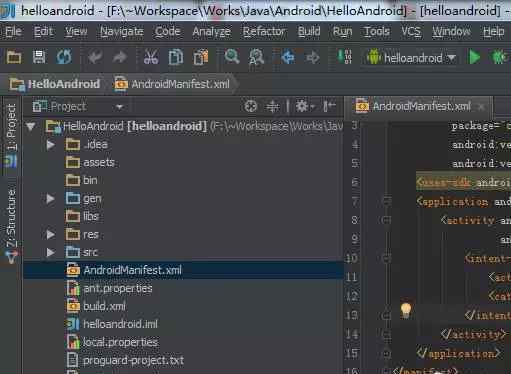Collapse the activity tag fold marker on line 8
Image resolution: width=511 pixels, height=374 pixels.
387,220
